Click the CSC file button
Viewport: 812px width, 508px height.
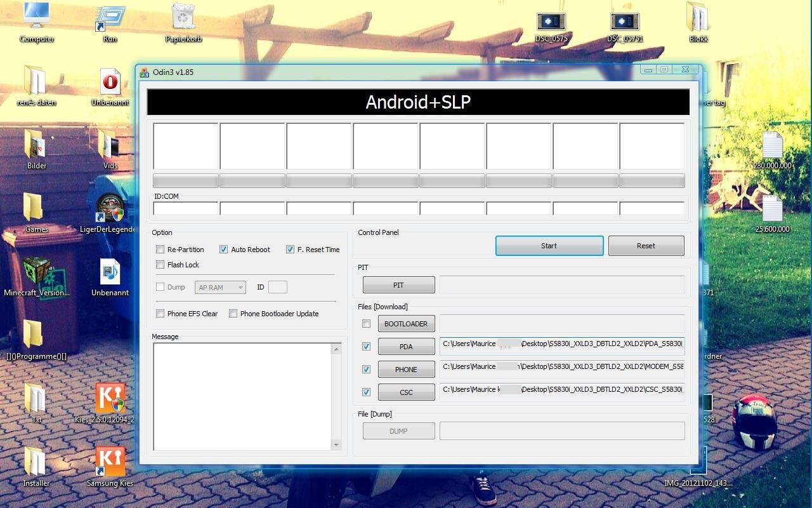click(x=406, y=392)
